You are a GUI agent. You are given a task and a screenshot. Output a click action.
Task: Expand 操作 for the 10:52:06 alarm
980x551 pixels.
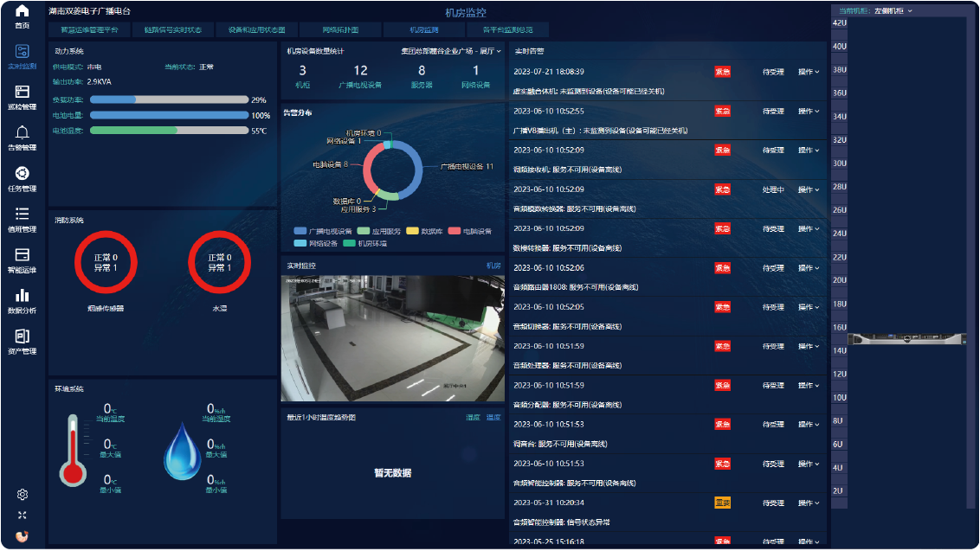click(x=808, y=268)
